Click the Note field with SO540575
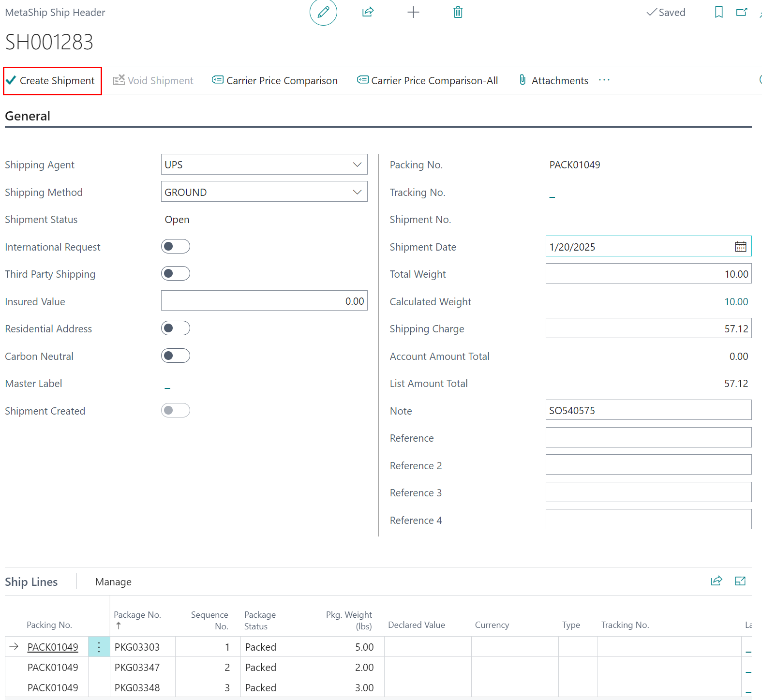The width and height of the screenshot is (762, 700). pyautogui.click(x=648, y=410)
